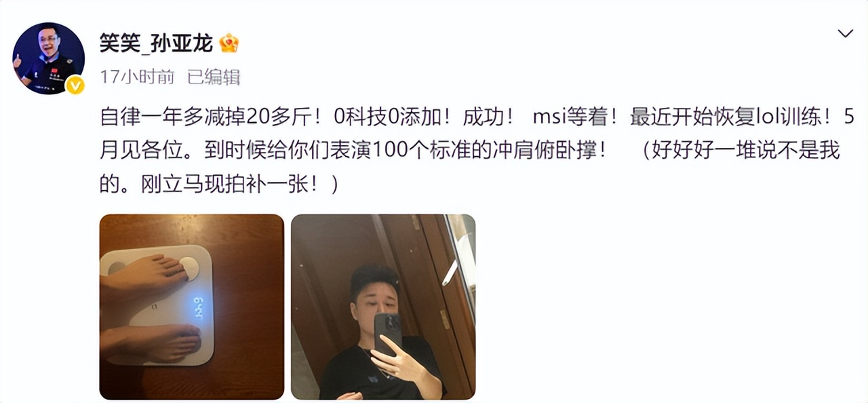This screenshot has height=403, width=868.
Task: Click the 已编辑 edited label
Action: click(x=214, y=77)
